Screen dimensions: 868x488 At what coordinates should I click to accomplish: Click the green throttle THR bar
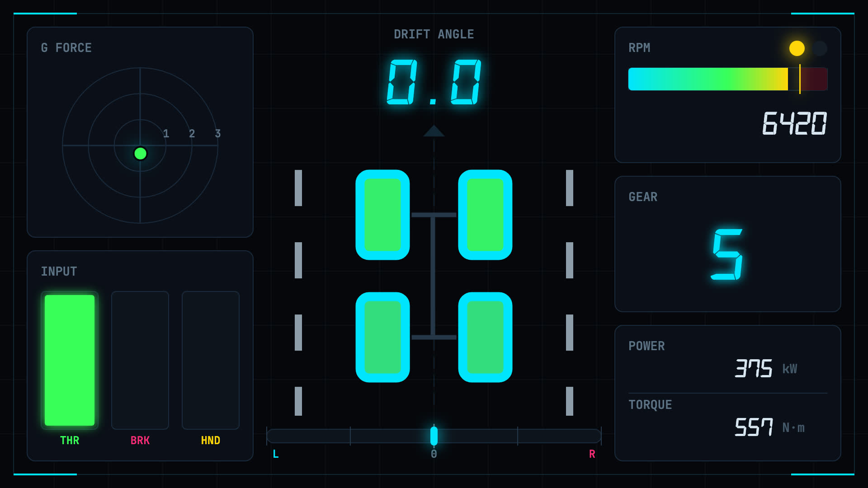click(x=70, y=360)
